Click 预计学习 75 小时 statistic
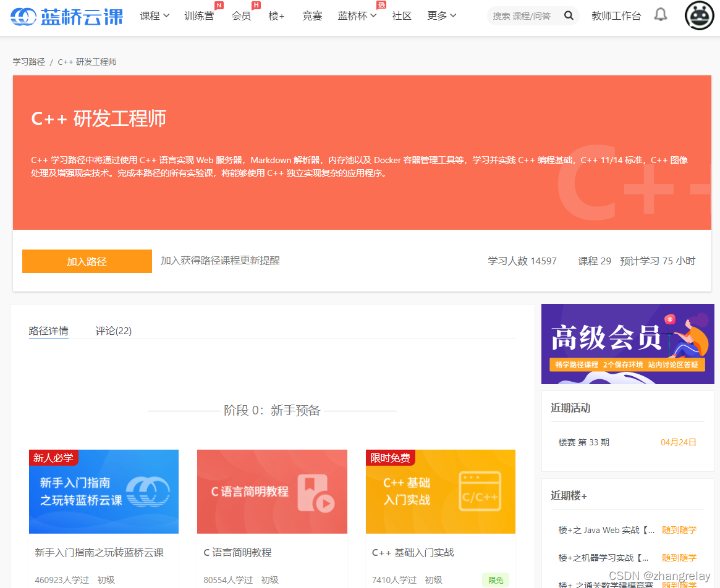 coord(658,261)
